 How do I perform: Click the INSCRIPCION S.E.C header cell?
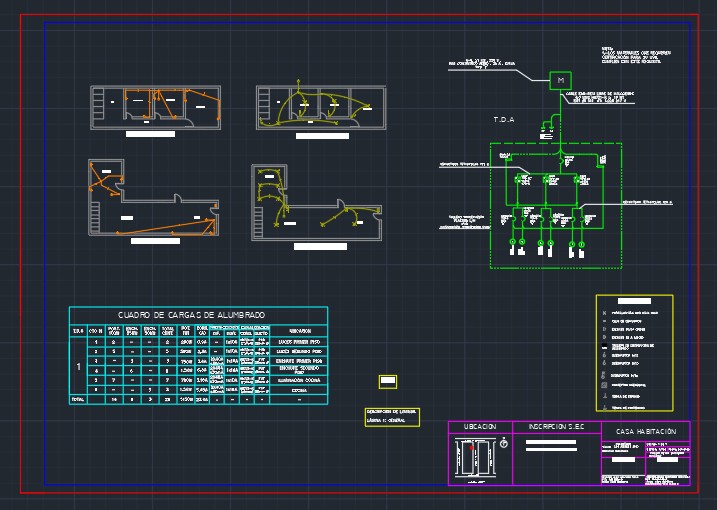point(556,428)
